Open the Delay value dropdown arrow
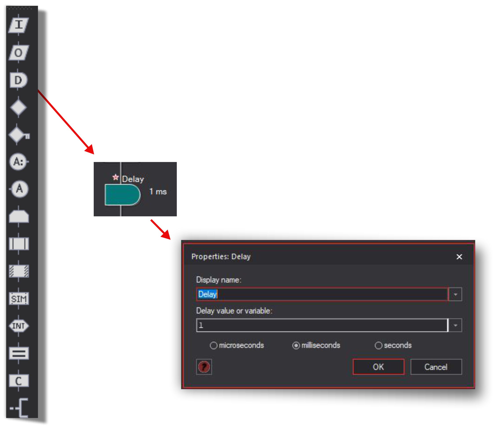 [x=455, y=325]
